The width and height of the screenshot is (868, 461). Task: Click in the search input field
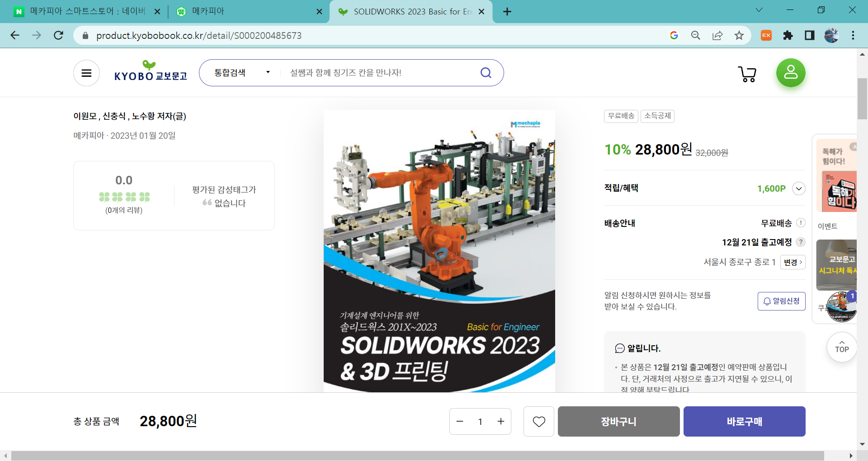click(x=380, y=73)
